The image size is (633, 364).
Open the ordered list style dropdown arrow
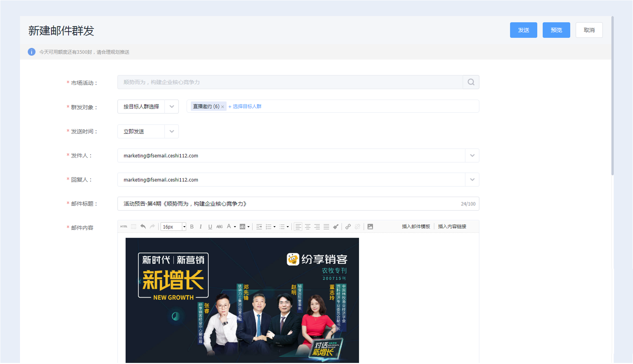pos(274,227)
